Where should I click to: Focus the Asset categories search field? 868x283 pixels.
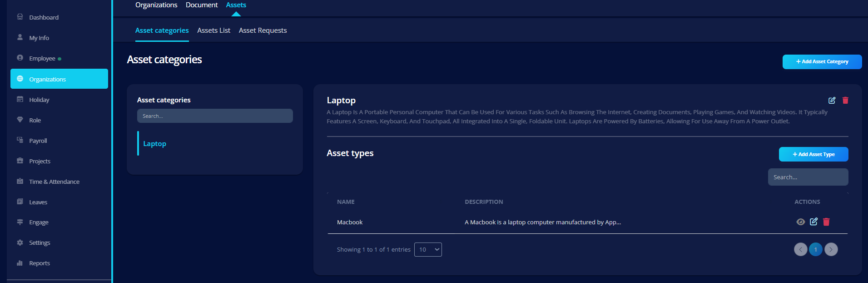click(215, 116)
